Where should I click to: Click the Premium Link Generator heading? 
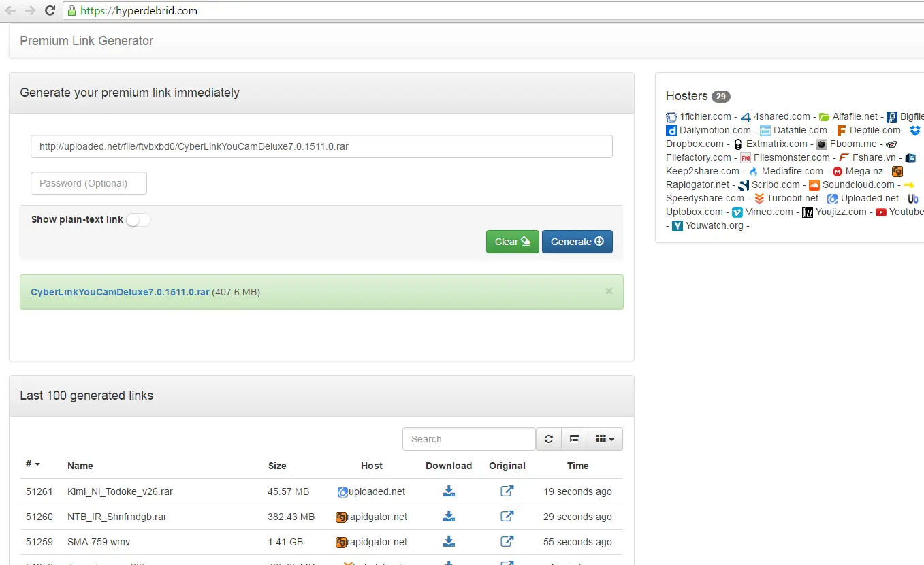86,41
